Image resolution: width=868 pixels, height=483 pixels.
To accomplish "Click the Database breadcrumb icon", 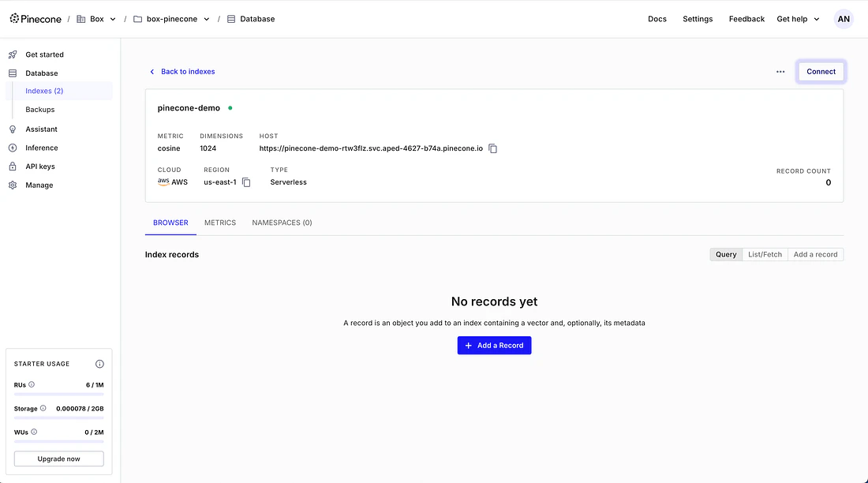I will pos(231,19).
